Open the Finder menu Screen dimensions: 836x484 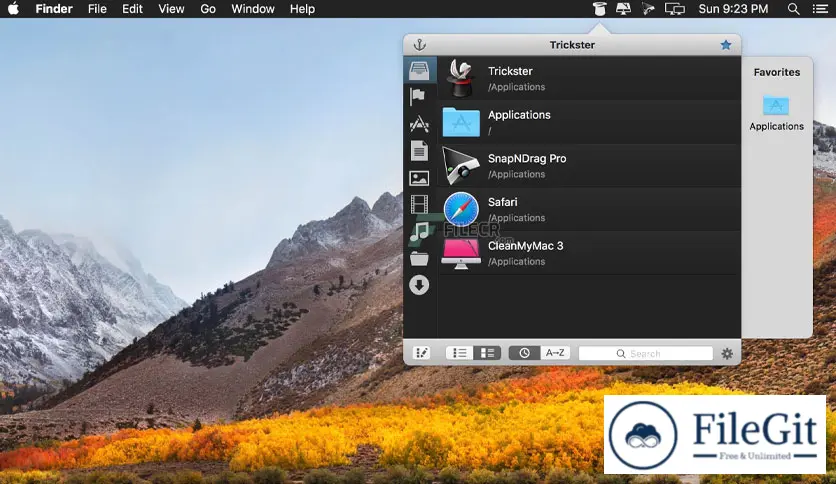(x=54, y=9)
